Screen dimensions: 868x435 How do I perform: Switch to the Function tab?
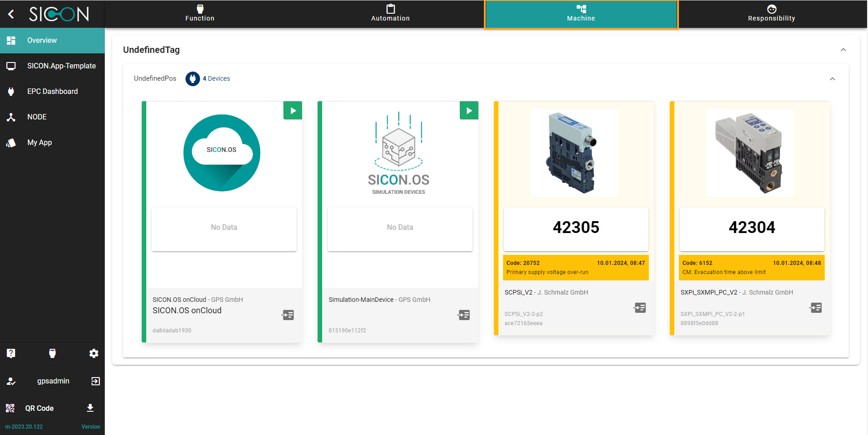coord(200,14)
